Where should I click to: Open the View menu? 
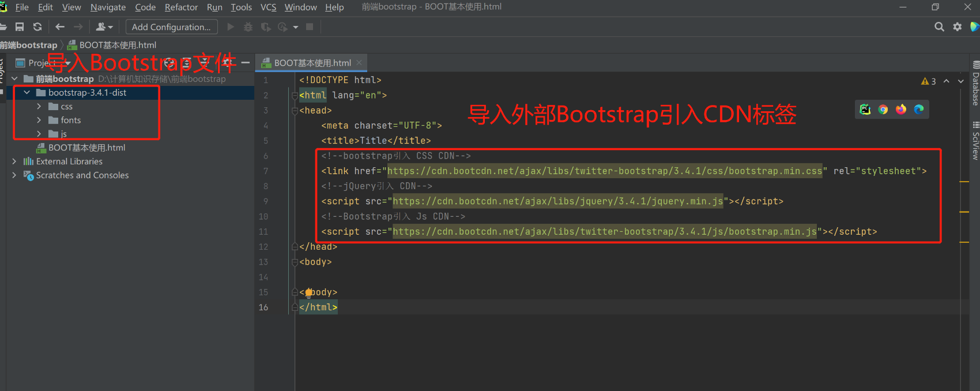click(x=71, y=7)
